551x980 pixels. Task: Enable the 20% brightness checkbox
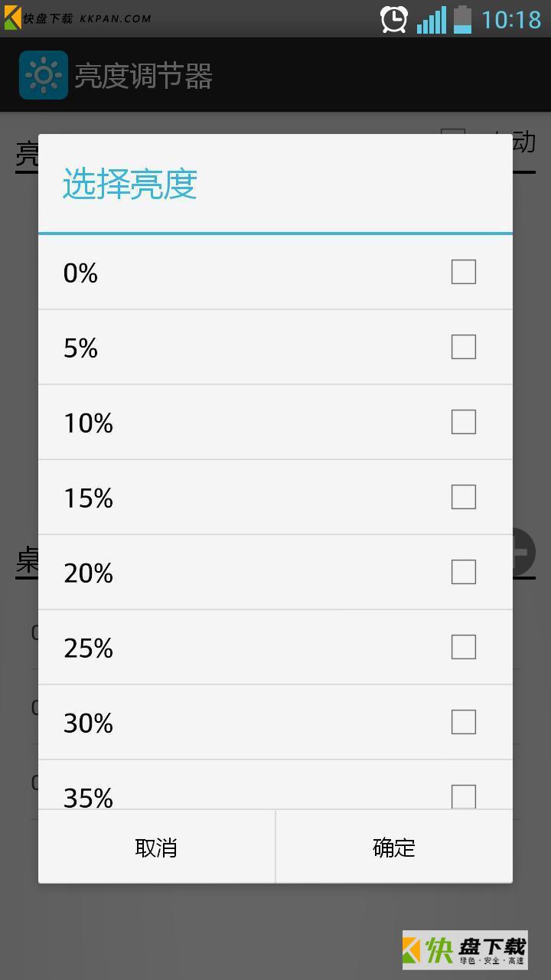tap(464, 572)
